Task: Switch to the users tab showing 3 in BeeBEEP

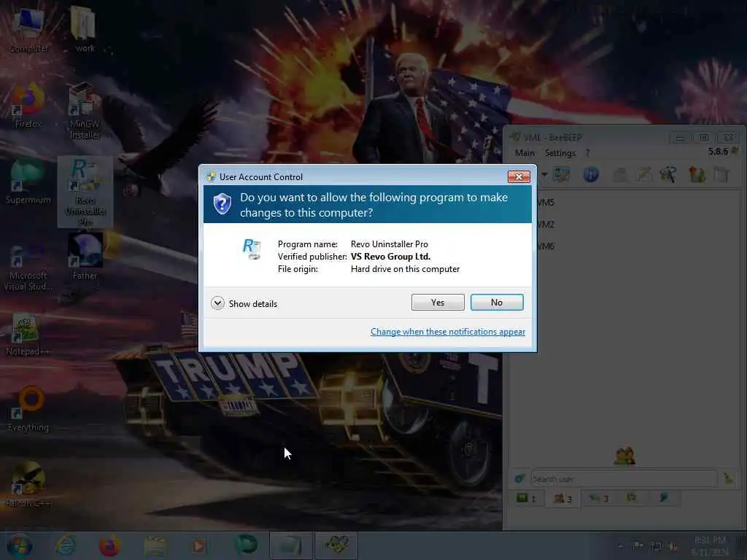Action: [x=562, y=498]
